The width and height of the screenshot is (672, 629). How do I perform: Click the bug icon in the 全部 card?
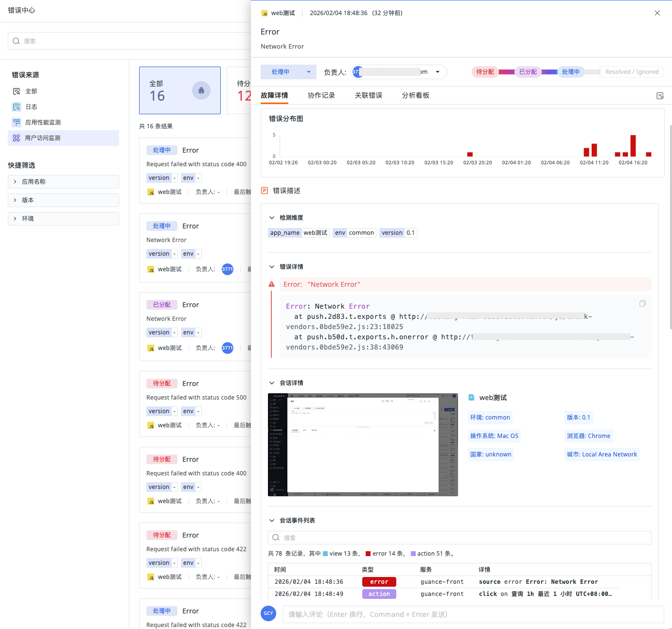[x=201, y=90]
